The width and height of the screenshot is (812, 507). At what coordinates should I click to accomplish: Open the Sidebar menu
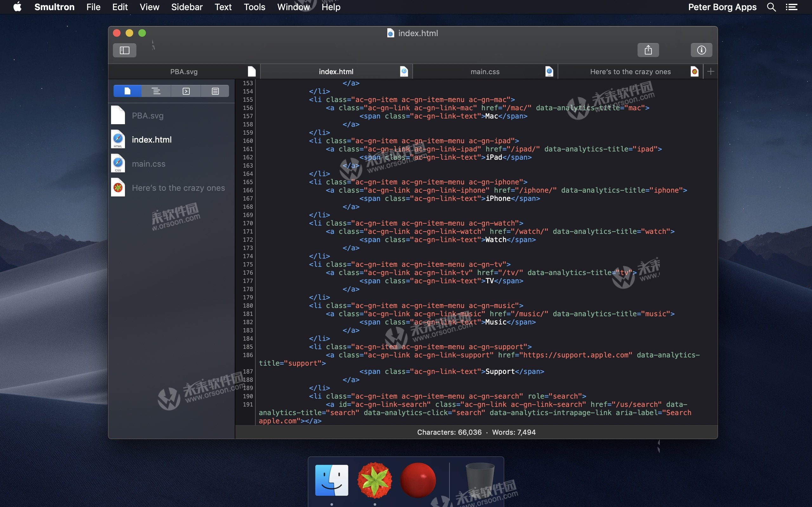pos(187,7)
